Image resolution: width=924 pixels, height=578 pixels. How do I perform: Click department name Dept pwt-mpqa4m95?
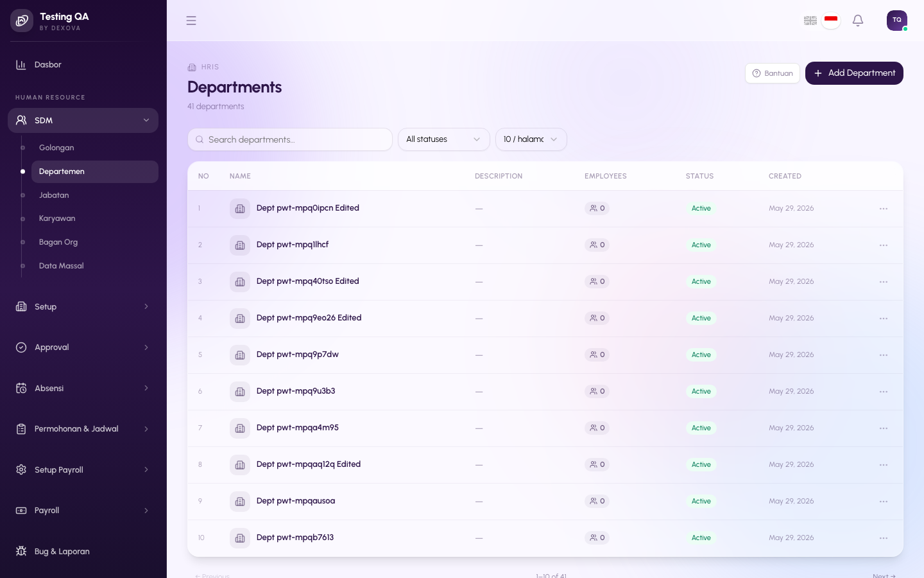click(x=298, y=428)
